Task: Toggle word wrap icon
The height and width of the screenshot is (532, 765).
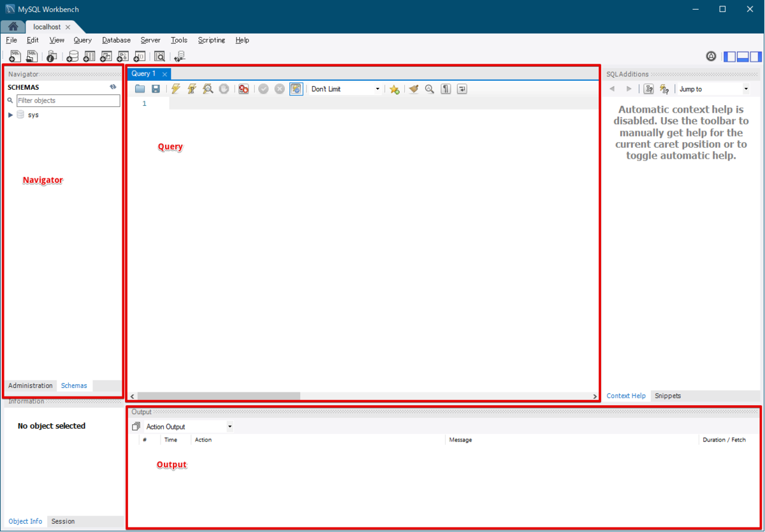Action: tap(462, 89)
